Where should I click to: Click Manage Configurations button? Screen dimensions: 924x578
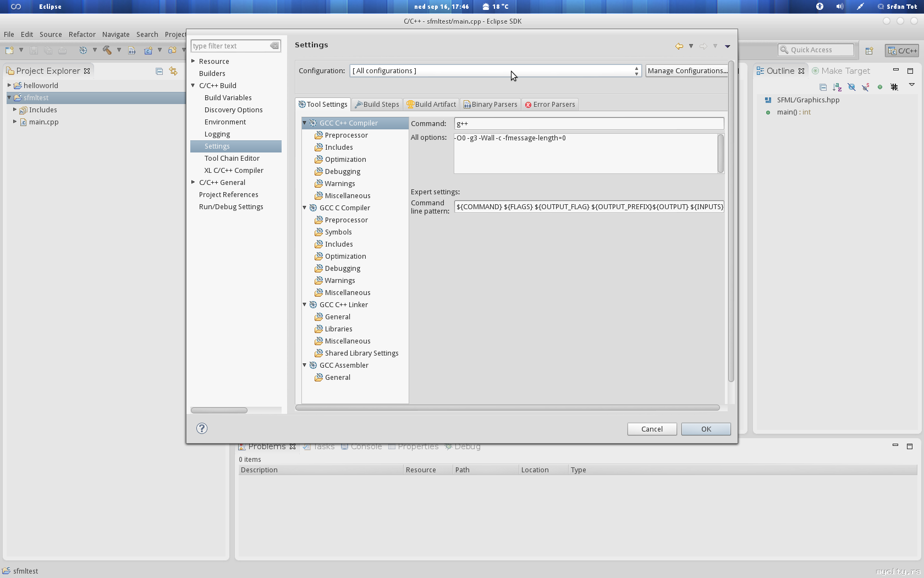point(687,71)
